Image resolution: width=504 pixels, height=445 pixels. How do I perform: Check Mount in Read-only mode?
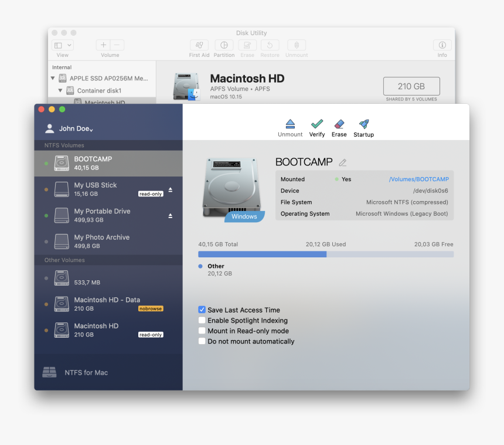tap(202, 331)
